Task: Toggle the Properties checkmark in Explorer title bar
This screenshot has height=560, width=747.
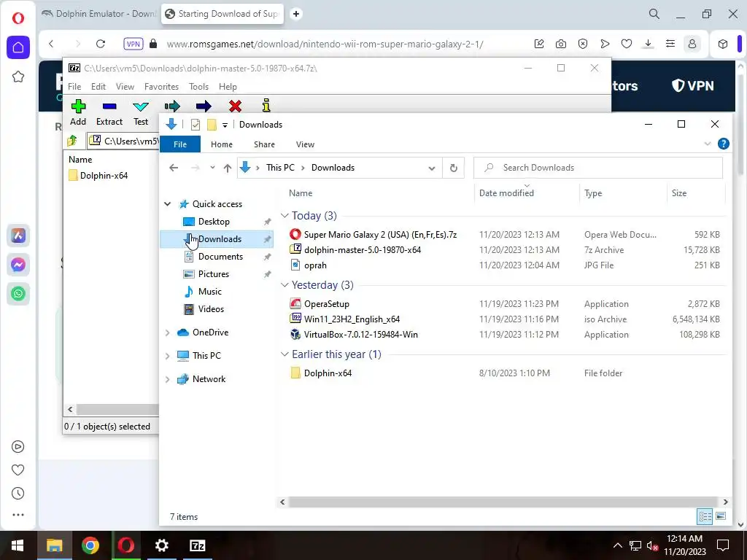Action: click(x=196, y=125)
